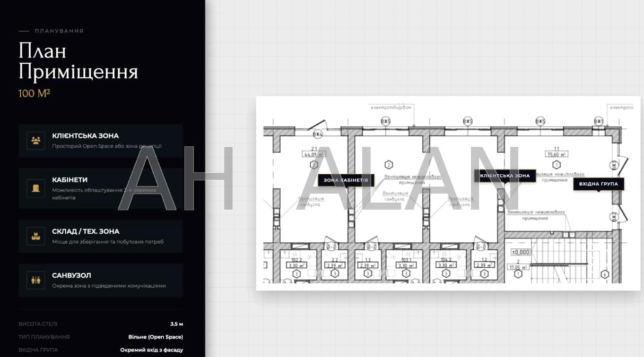The height and width of the screenshot is (357, 644).
Task: Click the Планування section label
Action: [59, 31]
